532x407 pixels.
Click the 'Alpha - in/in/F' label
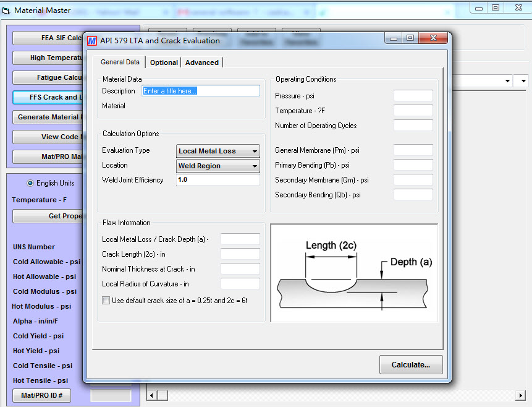[x=35, y=321]
